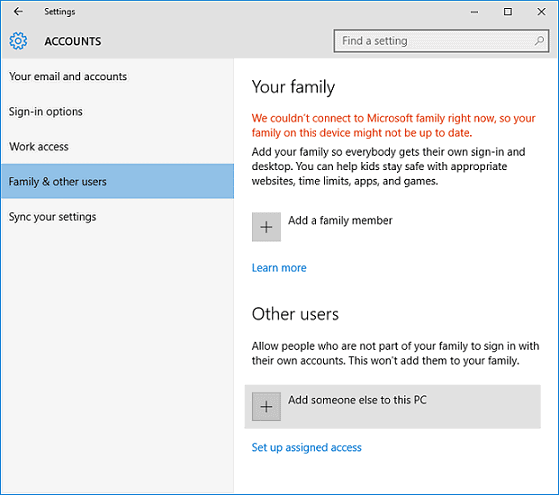
Task: Click the 'Allow people who are not part' description
Action: coord(395,353)
